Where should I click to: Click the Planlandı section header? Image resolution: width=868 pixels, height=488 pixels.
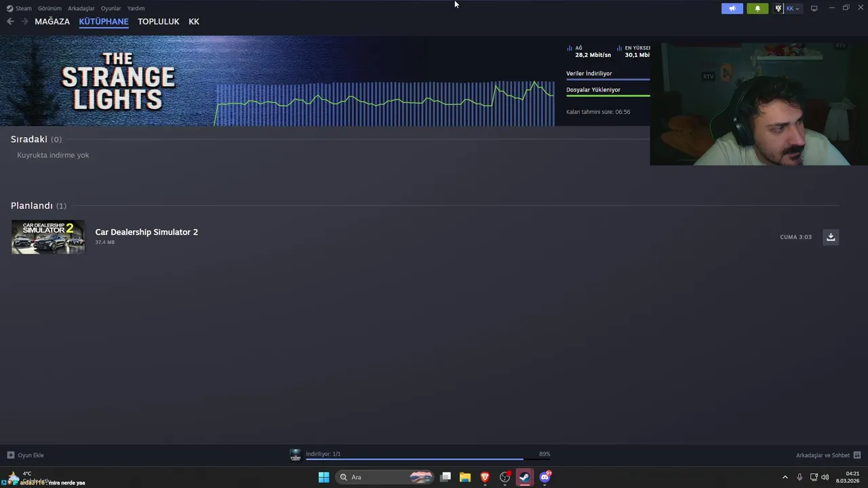click(39, 205)
